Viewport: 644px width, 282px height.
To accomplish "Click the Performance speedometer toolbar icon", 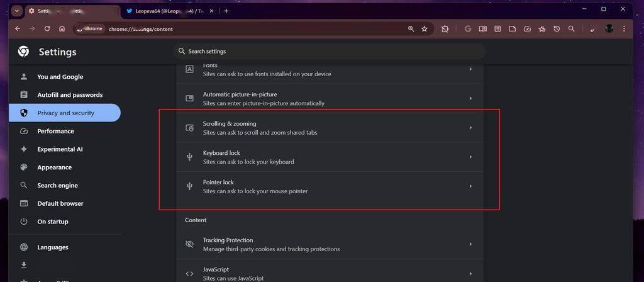I will (x=527, y=28).
